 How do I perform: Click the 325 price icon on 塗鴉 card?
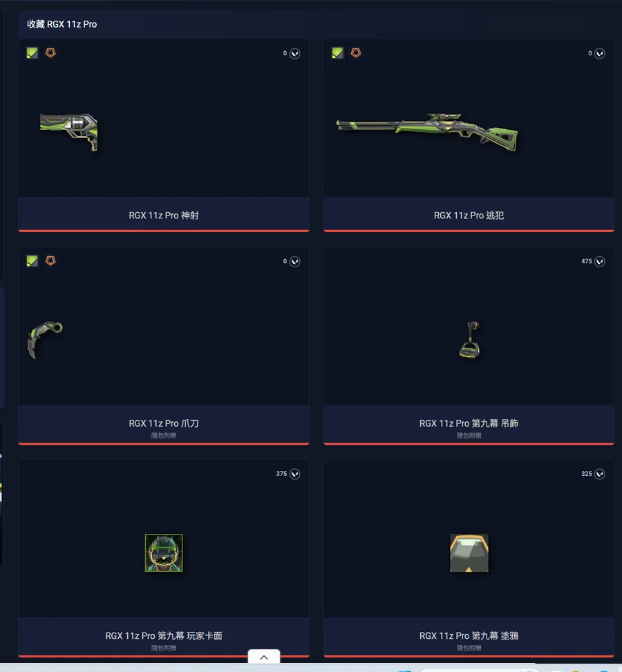click(x=600, y=474)
